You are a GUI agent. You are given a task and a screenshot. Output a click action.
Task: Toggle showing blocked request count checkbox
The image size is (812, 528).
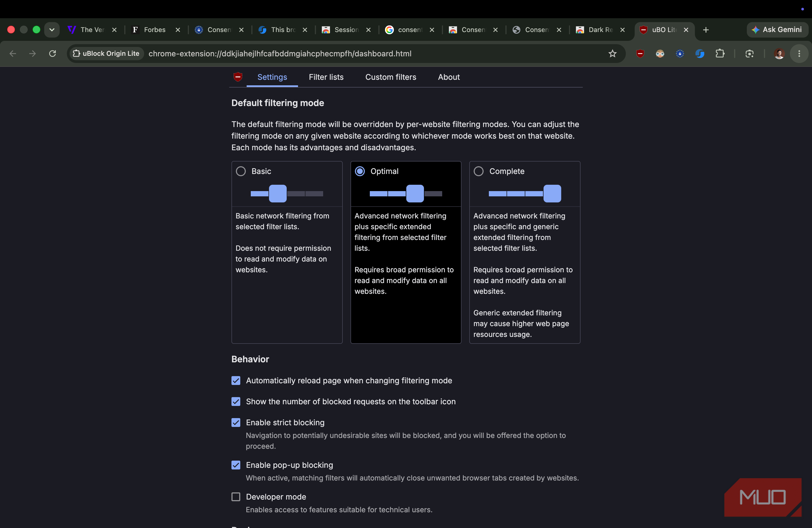coord(236,402)
